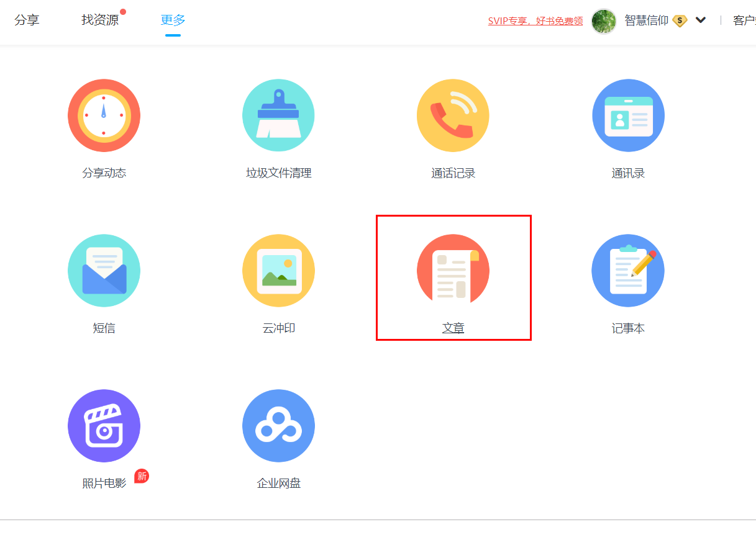Expand the user account dropdown arrow
756x540 pixels.
click(x=701, y=20)
